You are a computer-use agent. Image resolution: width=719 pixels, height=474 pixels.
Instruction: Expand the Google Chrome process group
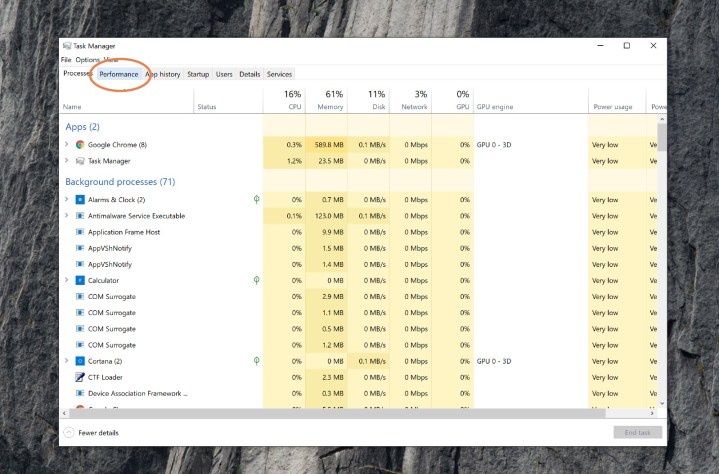click(67, 145)
